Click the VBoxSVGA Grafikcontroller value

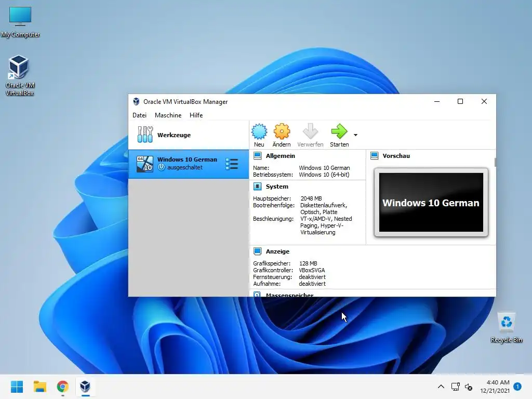pos(312,270)
